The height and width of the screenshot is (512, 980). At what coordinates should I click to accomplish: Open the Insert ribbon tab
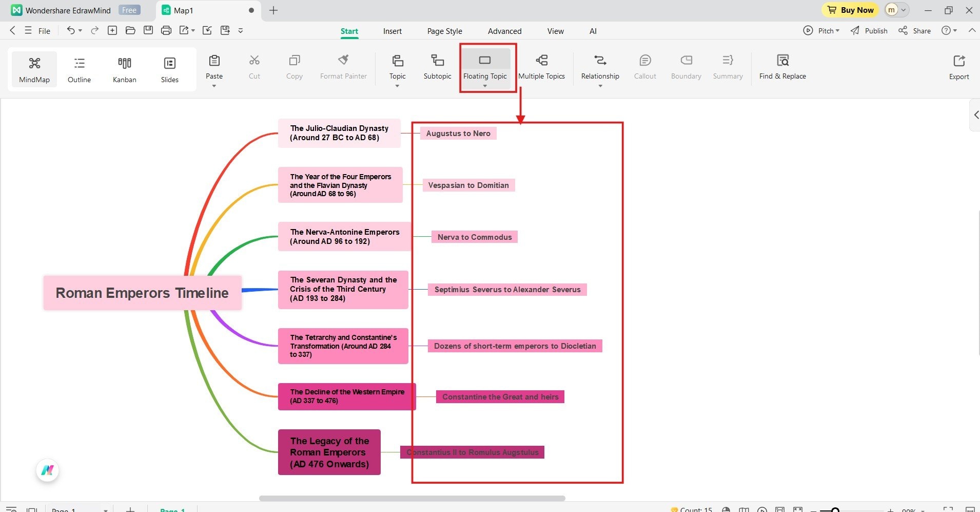coord(393,31)
